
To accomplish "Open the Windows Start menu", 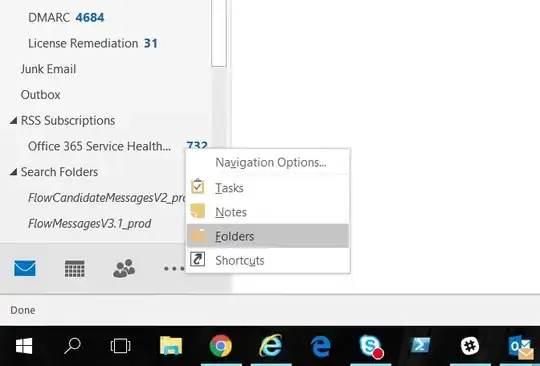I will [x=24, y=345].
